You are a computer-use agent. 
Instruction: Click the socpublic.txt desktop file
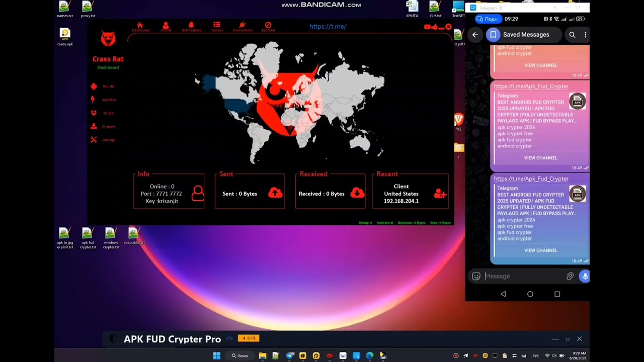[x=134, y=236]
